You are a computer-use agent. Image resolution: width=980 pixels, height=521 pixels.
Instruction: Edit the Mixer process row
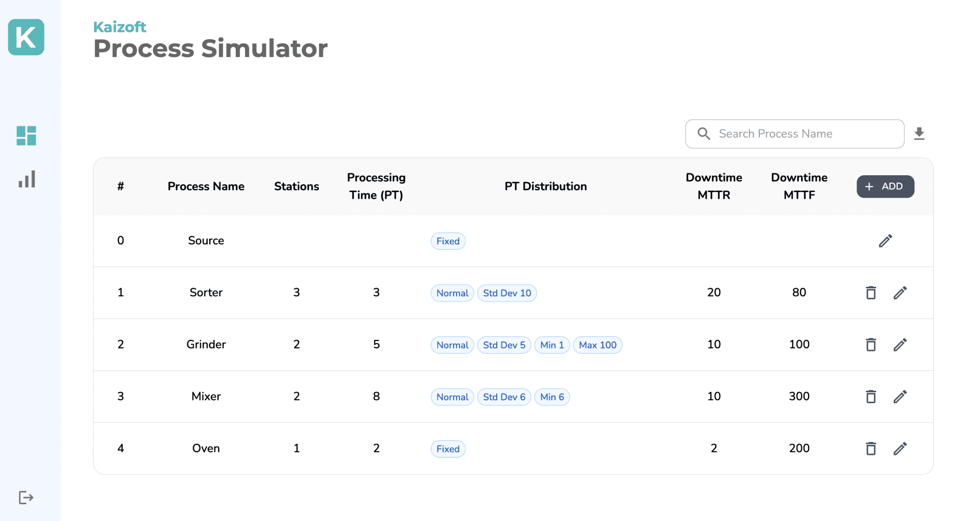pyautogui.click(x=901, y=396)
